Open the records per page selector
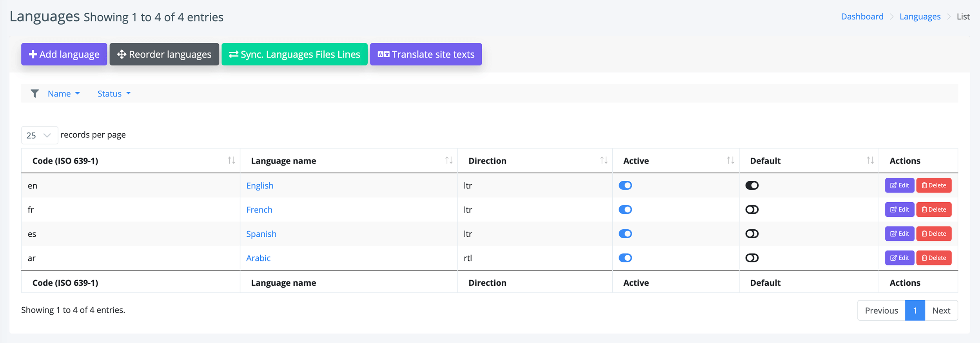The height and width of the screenshot is (343, 980). click(x=39, y=135)
